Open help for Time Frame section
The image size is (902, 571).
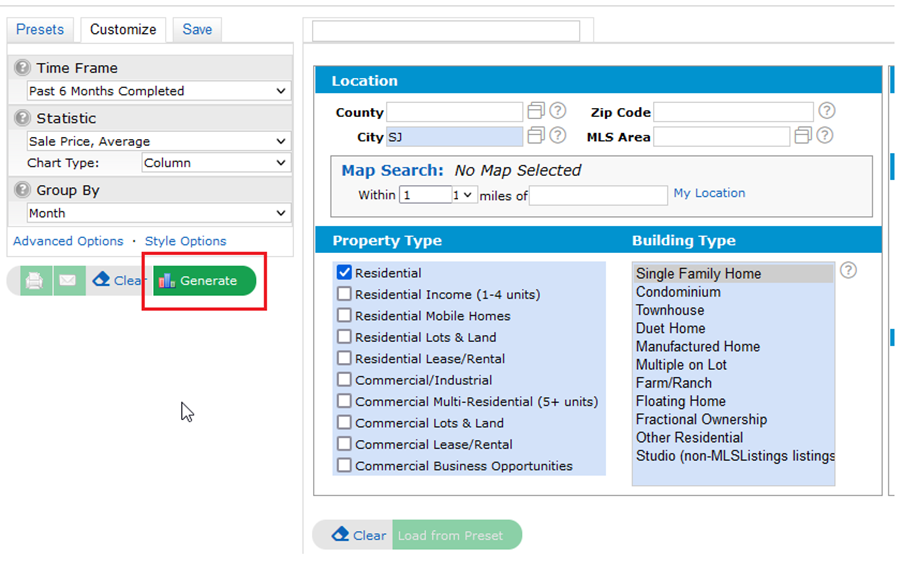click(x=22, y=68)
